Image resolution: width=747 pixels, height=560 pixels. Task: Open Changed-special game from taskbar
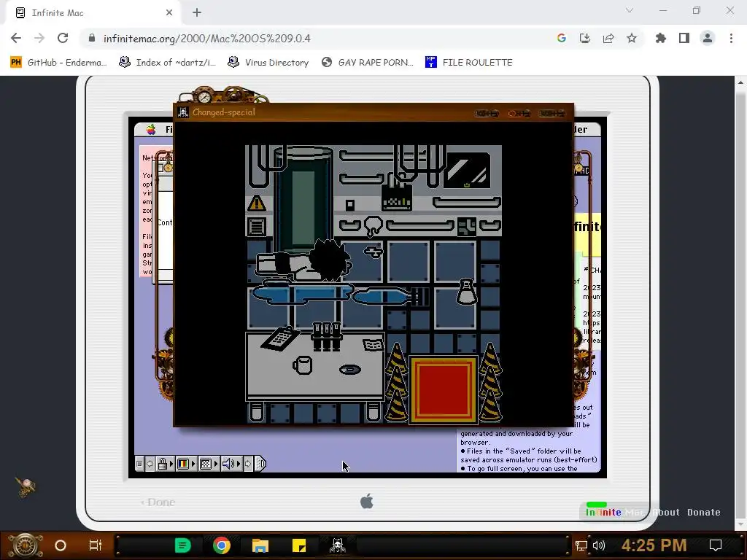click(x=338, y=545)
